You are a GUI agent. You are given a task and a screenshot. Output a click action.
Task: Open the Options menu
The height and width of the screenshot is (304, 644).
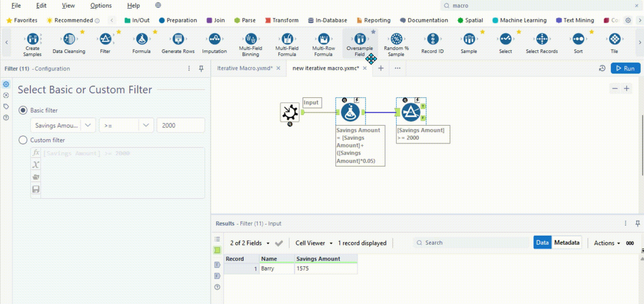101,5
